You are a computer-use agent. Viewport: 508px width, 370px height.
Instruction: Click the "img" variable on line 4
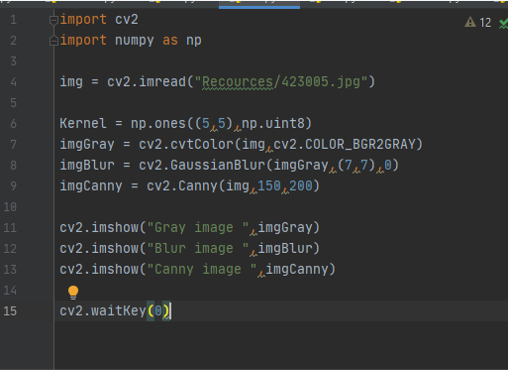tap(71, 82)
